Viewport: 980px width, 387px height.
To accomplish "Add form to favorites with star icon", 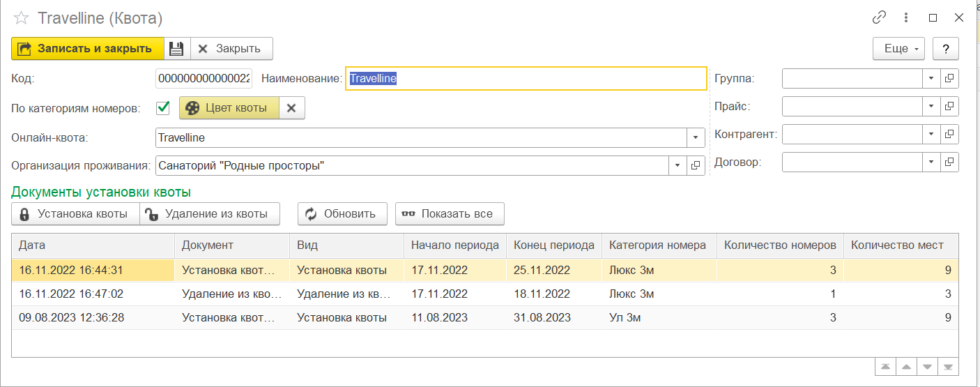I will pyautogui.click(x=22, y=18).
